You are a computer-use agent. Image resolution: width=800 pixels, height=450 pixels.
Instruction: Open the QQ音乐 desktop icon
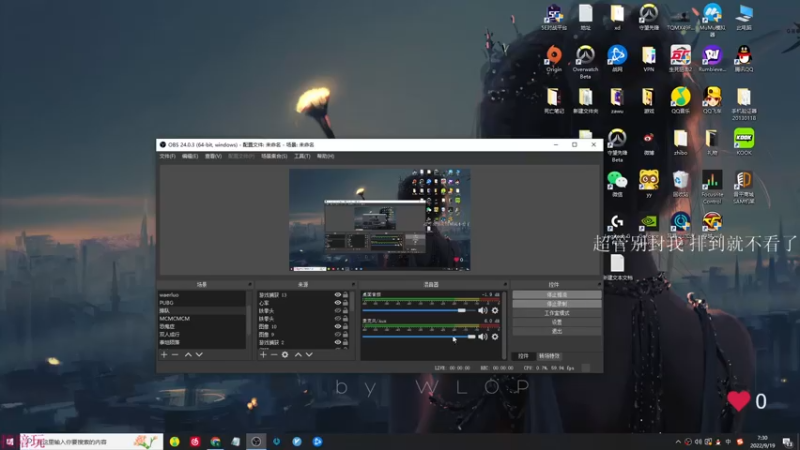(680, 101)
